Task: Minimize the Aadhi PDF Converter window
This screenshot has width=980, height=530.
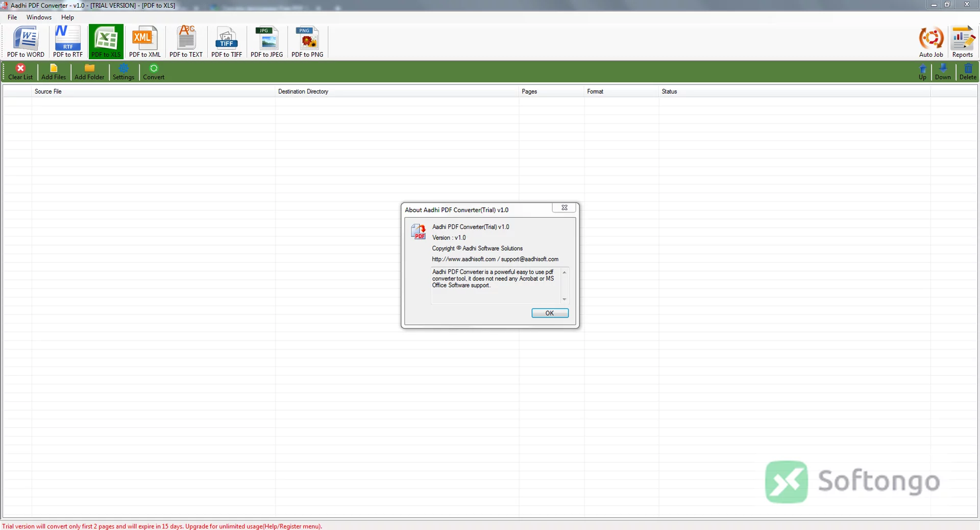Action: pyautogui.click(x=934, y=5)
